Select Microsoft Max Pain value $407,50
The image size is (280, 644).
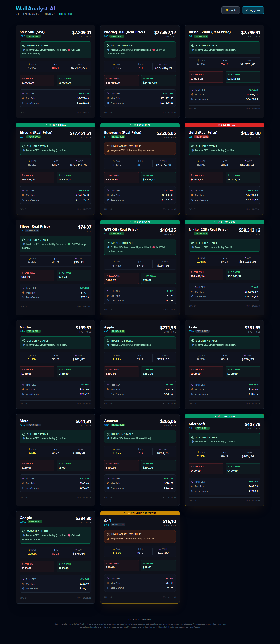pos(253,486)
